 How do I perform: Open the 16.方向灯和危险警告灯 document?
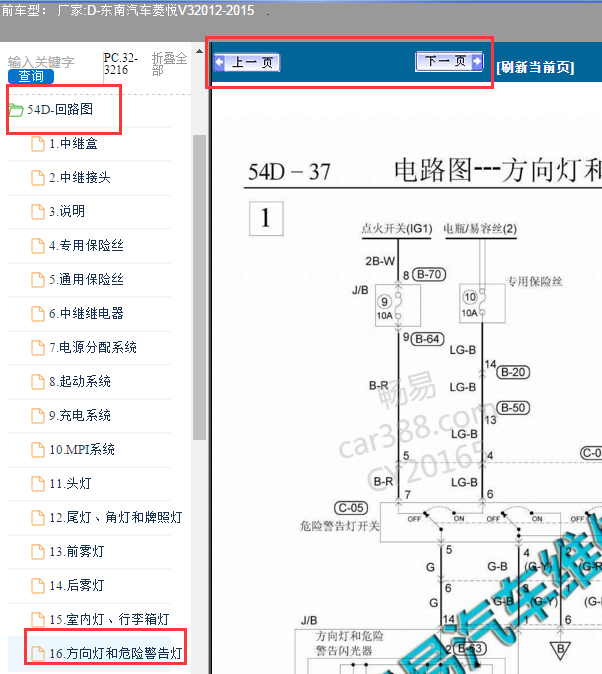pyautogui.click(x=116, y=653)
